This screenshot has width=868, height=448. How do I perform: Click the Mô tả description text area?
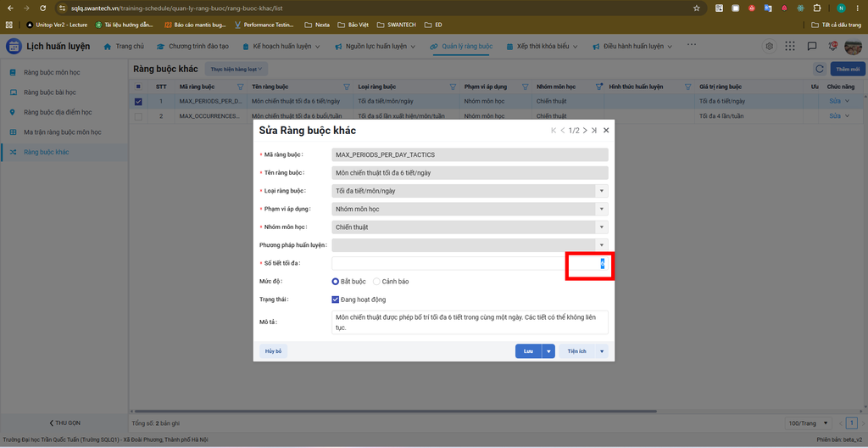[470, 322]
